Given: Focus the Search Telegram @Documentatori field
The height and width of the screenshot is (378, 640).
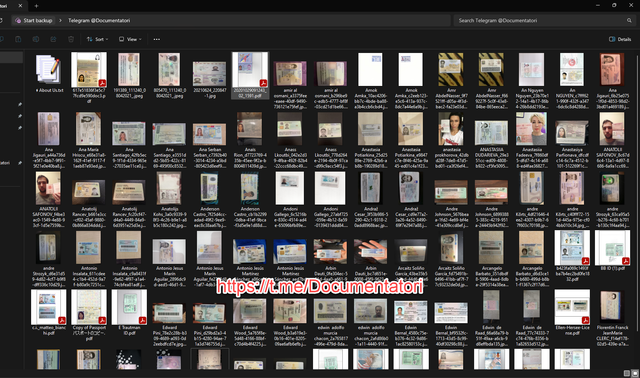Looking at the screenshot, I should (544, 20).
